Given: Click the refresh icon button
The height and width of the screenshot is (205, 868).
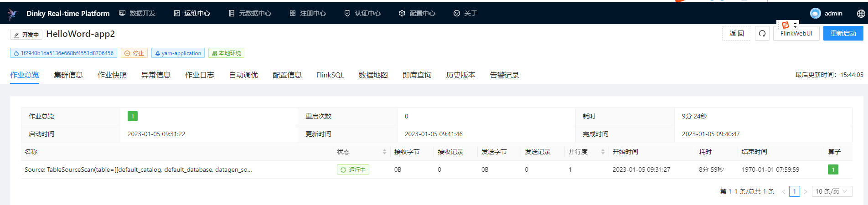Looking at the screenshot, I should point(762,33).
